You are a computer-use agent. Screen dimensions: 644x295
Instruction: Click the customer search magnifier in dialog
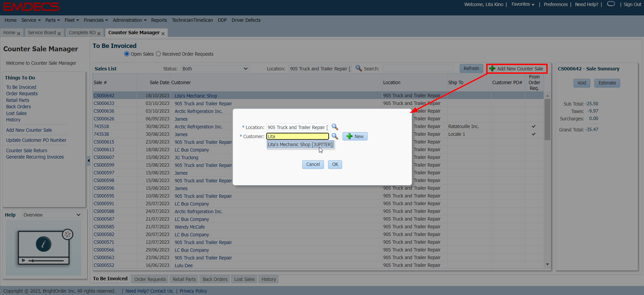coord(335,136)
